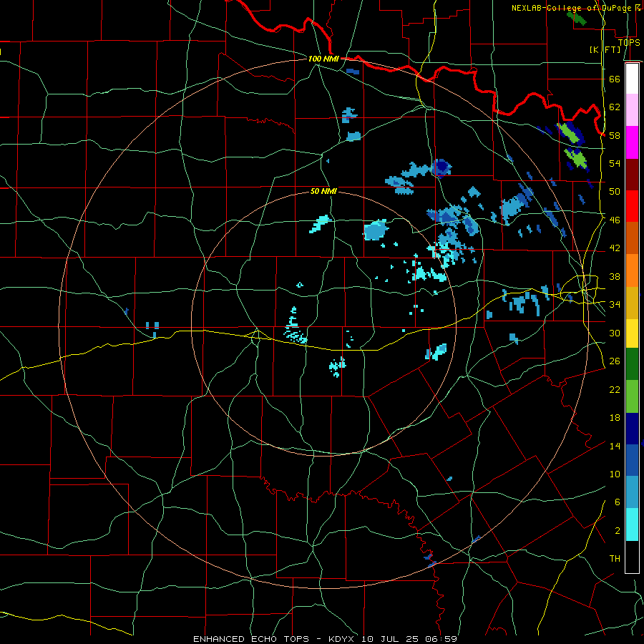Click the legend value '18'

tap(615, 418)
